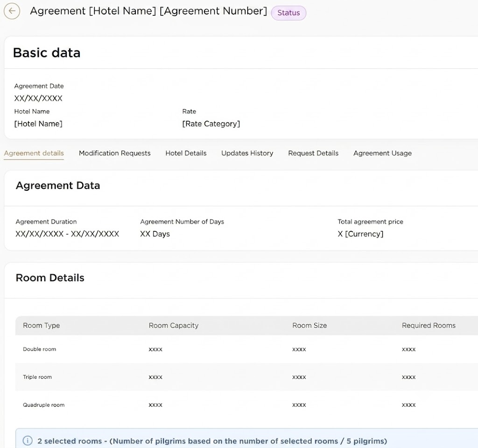Click the Basic data section heading
The width and height of the screenshot is (478, 448).
[x=47, y=53]
